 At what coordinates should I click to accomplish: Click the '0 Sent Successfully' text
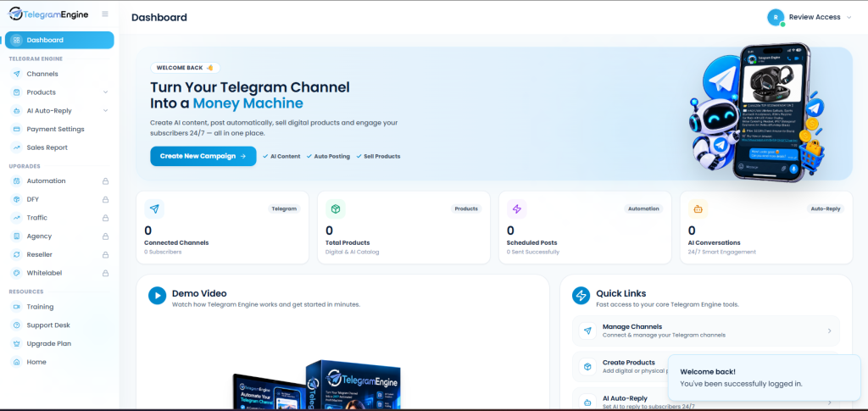tap(532, 252)
